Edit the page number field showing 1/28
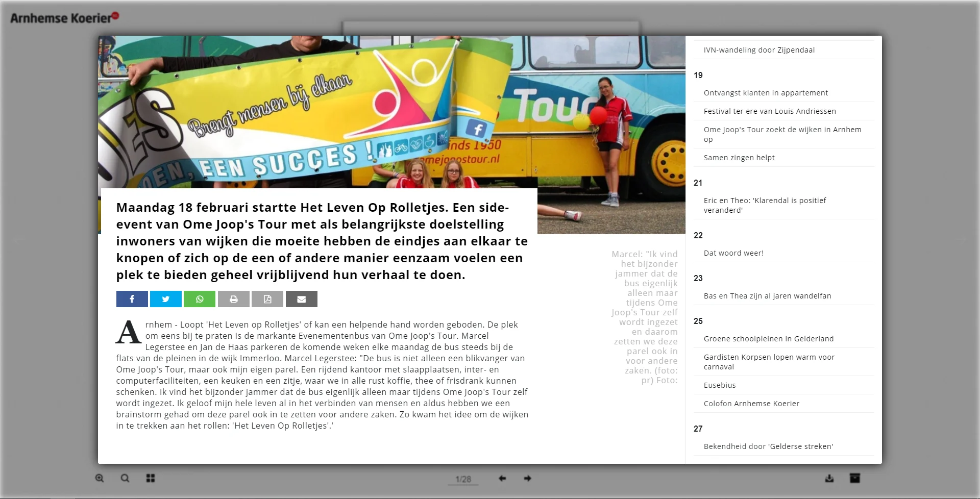Screen dimensions: 980x499 tap(462, 478)
